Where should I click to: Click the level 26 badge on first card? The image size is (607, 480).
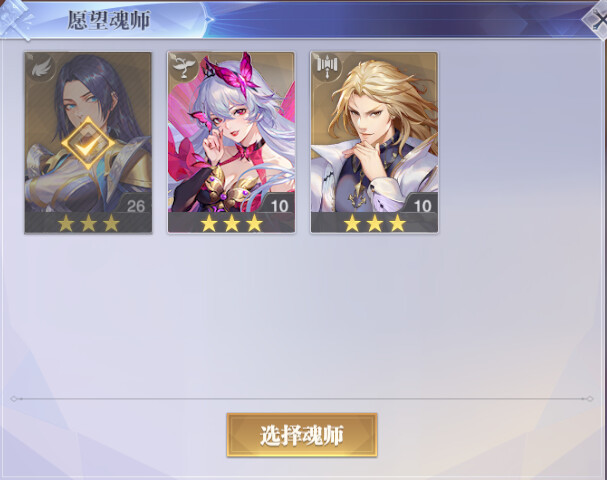136,206
